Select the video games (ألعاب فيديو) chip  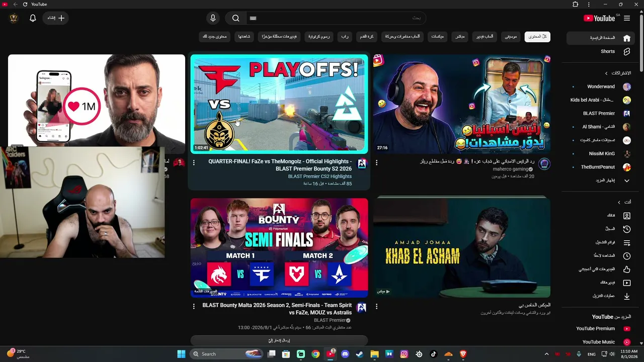(485, 37)
